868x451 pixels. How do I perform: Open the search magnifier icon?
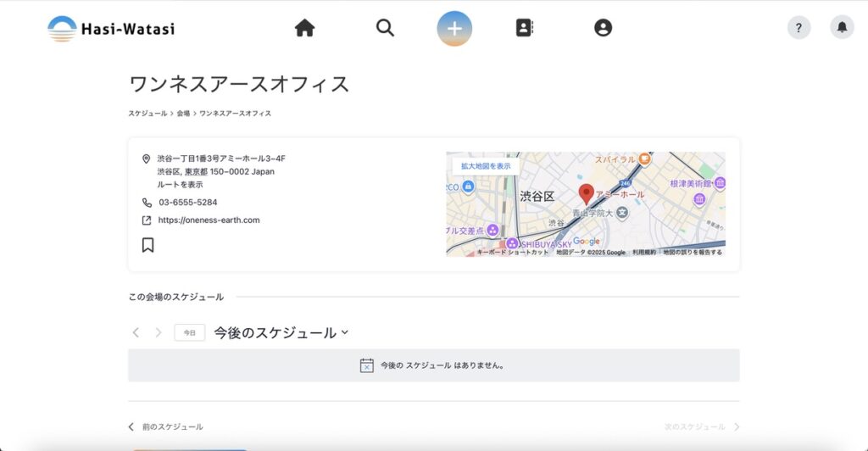point(385,28)
